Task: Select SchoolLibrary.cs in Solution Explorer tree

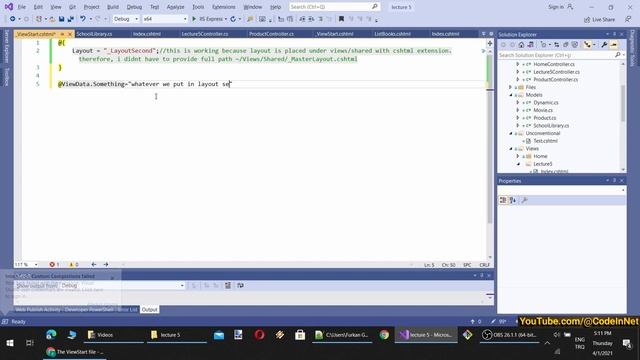Action: point(551,125)
